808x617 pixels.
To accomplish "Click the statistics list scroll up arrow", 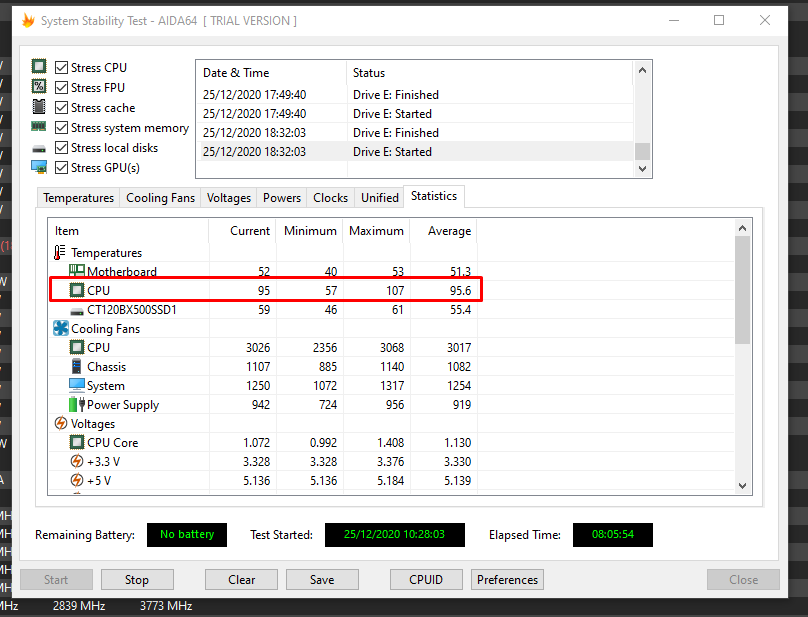I will 742,228.
